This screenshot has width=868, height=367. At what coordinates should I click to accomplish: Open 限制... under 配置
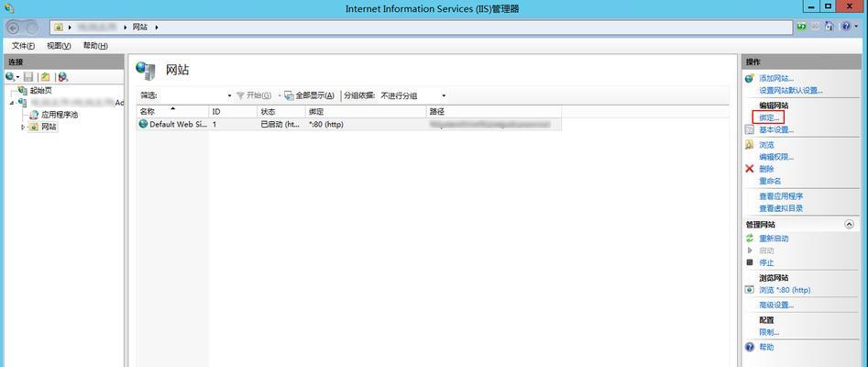click(x=769, y=332)
